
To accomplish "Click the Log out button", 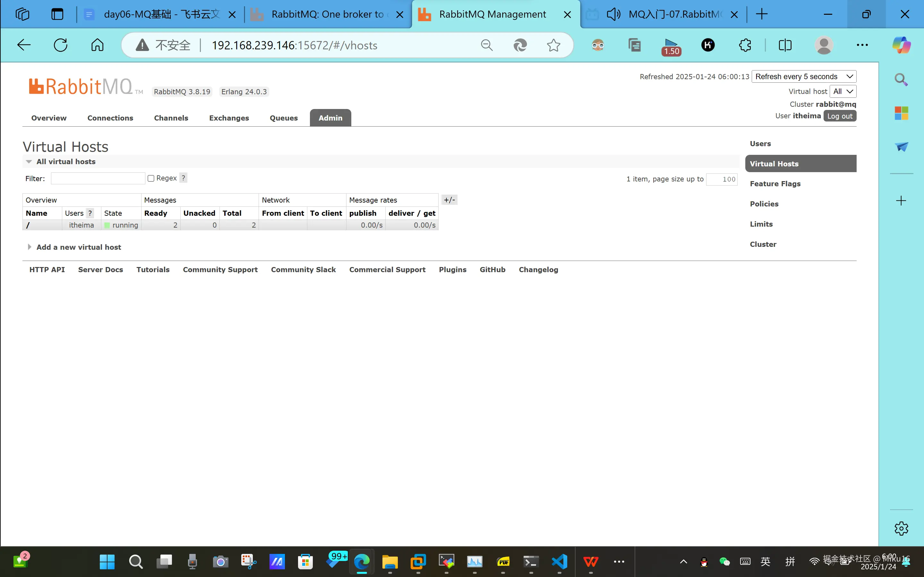I will coord(839,116).
